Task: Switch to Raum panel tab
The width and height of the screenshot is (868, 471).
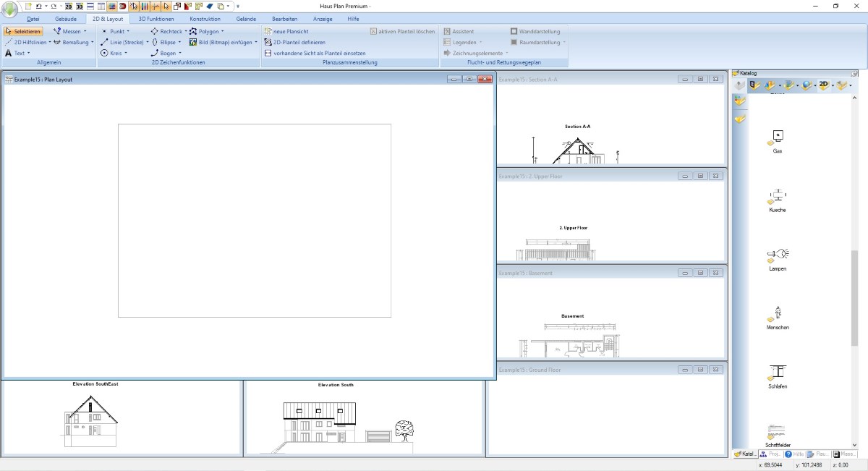Action: [x=818, y=454]
